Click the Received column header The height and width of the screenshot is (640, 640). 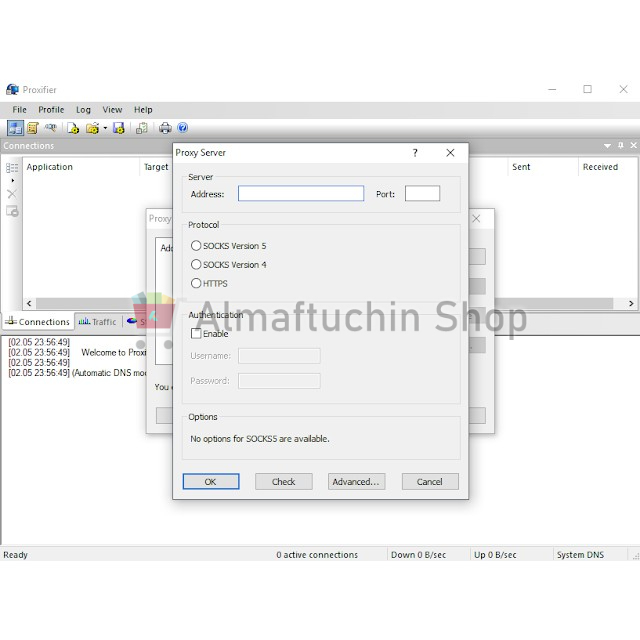coord(600,167)
